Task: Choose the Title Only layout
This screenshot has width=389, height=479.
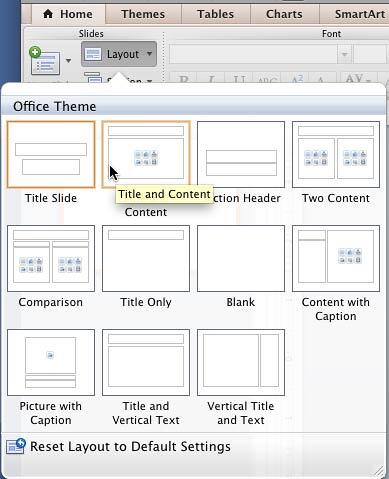Action: pos(146,258)
